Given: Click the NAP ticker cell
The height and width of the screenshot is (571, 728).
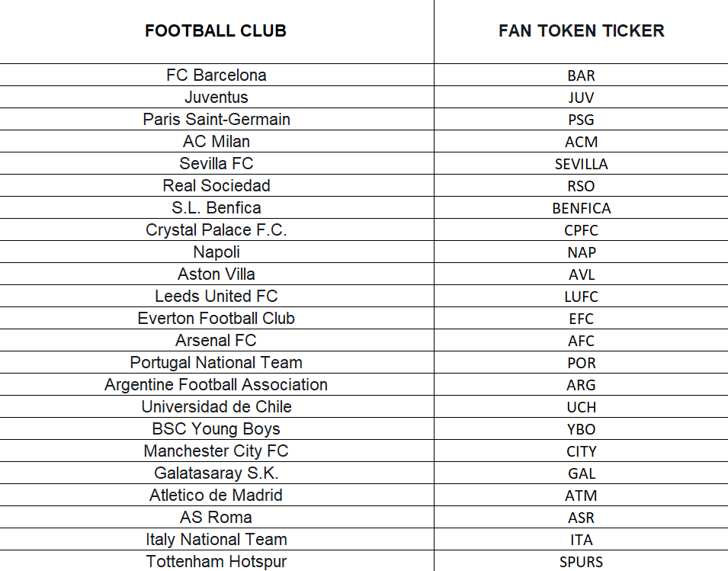Looking at the screenshot, I should (x=581, y=252).
